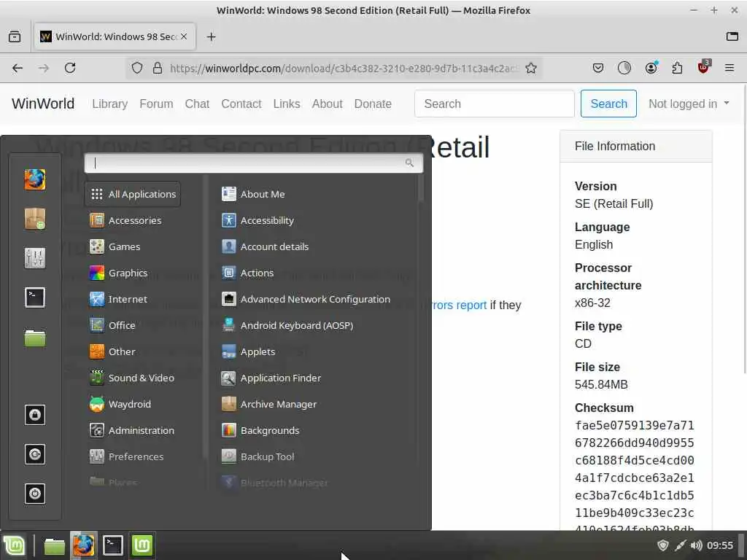Open the file manager from the taskbar
Image resolution: width=747 pixels, height=560 pixels.
[54, 545]
